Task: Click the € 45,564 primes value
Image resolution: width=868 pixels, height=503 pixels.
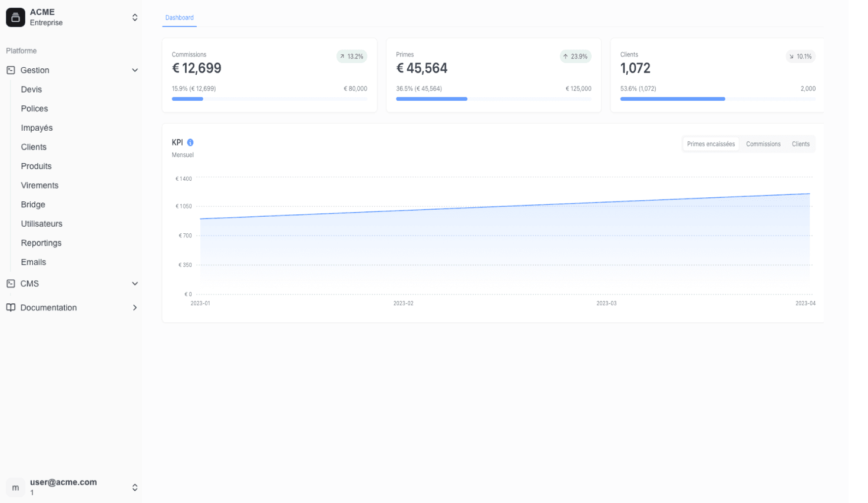Action: [421, 68]
